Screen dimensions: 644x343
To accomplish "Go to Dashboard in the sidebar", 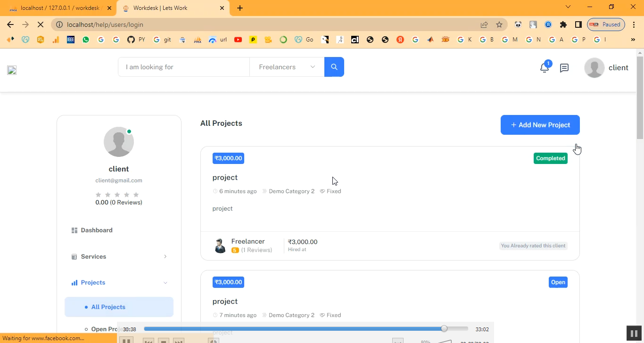I will tap(97, 230).
